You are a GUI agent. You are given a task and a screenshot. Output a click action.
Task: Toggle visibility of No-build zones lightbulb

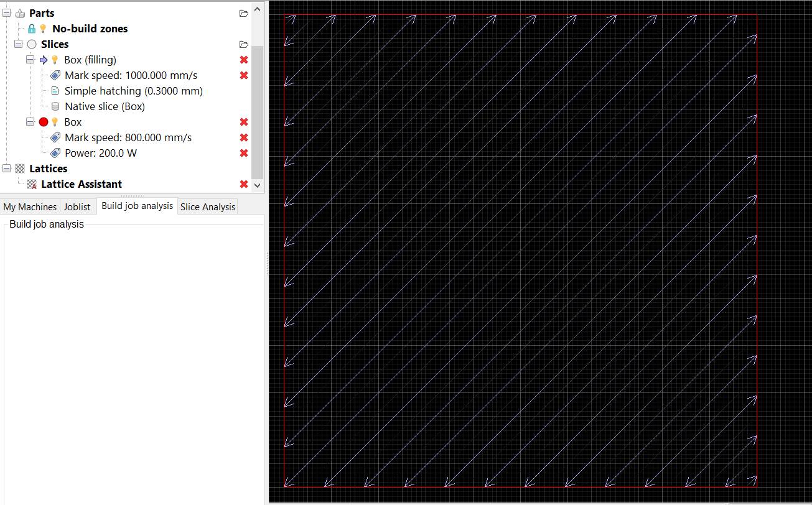(42, 28)
